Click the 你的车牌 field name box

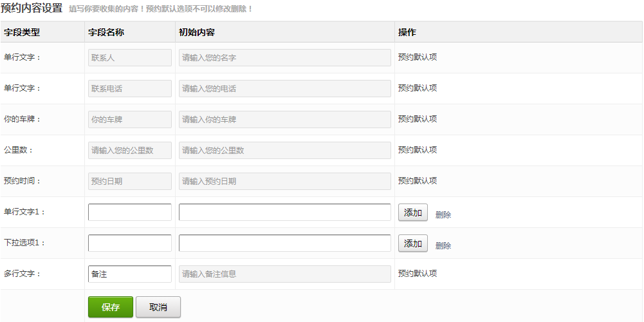tap(130, 120)
